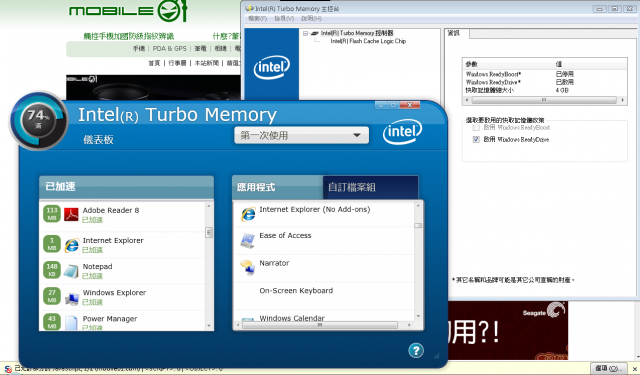Click the Windows ReadyDrive parameter row
640x375 pixels.
click(545, 82)
